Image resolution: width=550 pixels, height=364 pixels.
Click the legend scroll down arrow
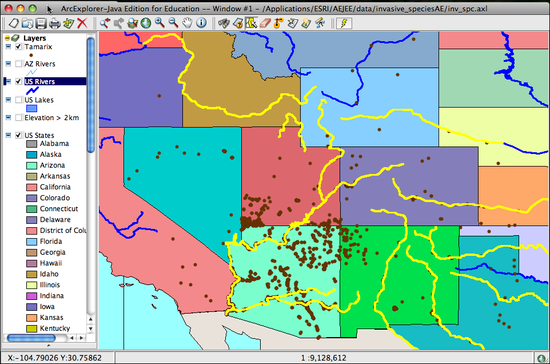pyautogui.click(x=90, y=329)
